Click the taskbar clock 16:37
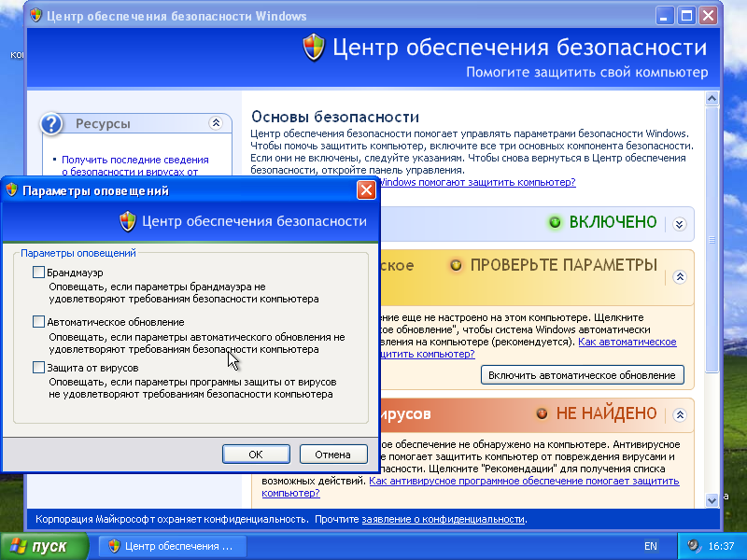The height and width of the screenshot is (560, 747). point(721,546)
